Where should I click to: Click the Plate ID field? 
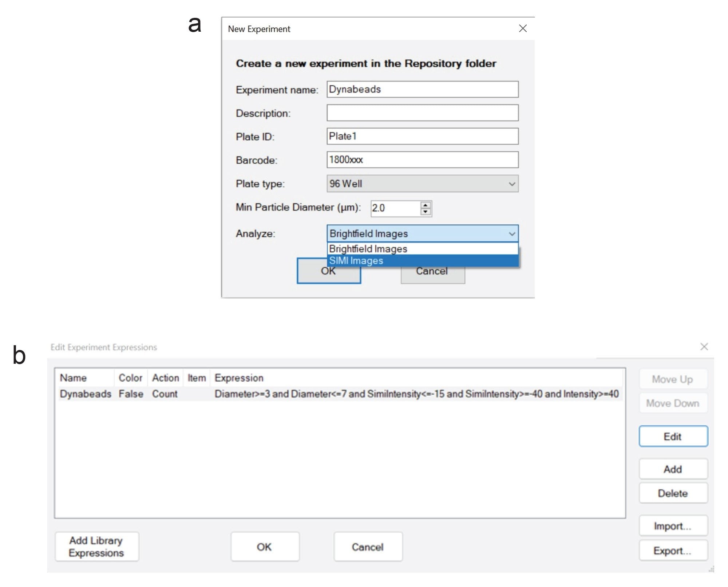(423, 137)
